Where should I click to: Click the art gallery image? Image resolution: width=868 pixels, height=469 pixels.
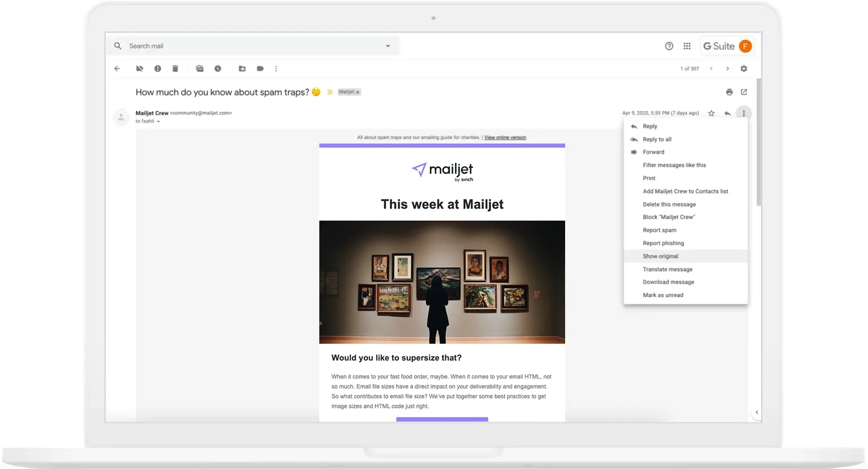(442, 282)
